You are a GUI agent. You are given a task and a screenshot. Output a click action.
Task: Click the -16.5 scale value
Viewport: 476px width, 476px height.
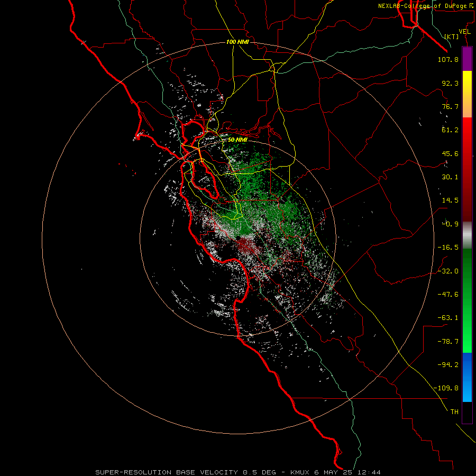tap(448, 248)
